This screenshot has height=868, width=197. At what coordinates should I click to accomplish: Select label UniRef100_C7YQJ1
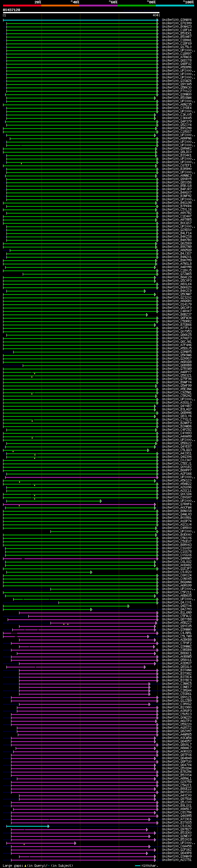point(177,419)
